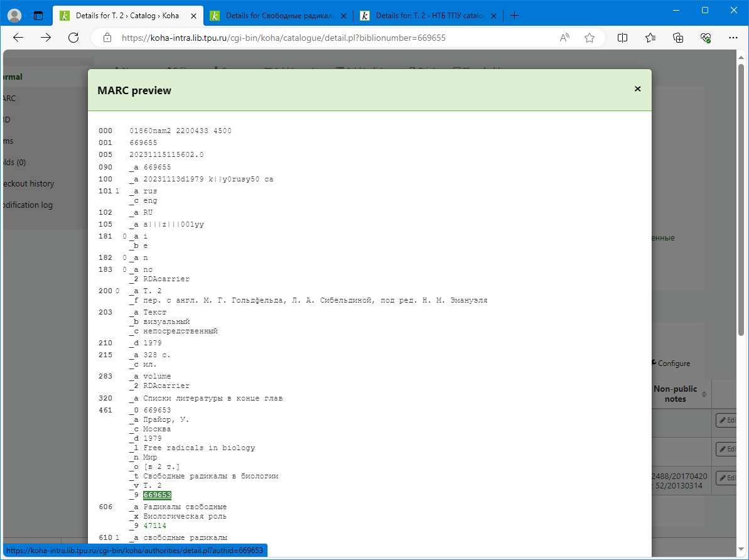Screen dimensions: 749x560
Task: Open the browser profile avatar
Action: (x=14, y=16)
